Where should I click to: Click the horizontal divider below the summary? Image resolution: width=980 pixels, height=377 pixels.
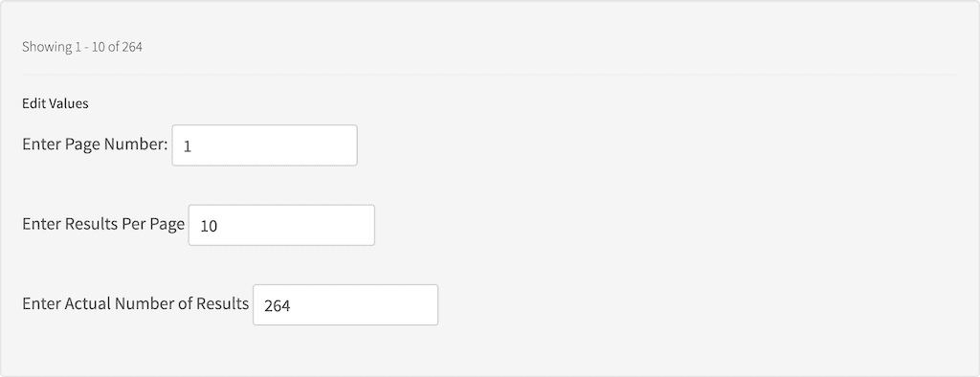click(x=490, y=75)
